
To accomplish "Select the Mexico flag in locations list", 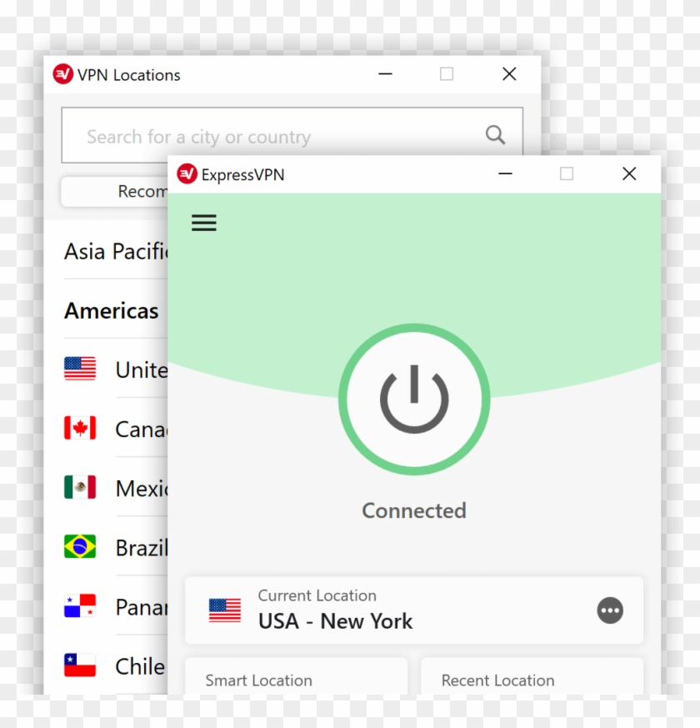I will point(80,487).
